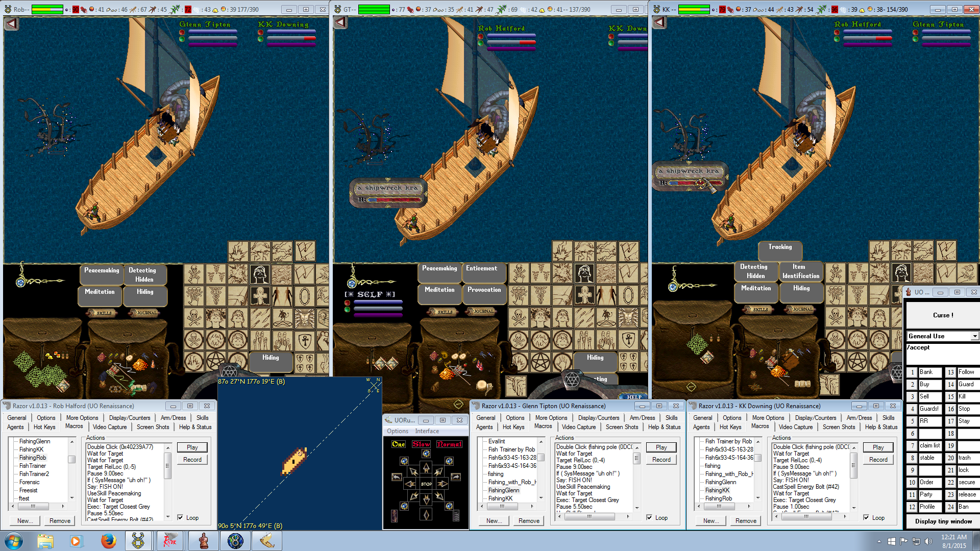Open the Interface menu in UORudder
980x551 pixels.
[x=427, y=431]
